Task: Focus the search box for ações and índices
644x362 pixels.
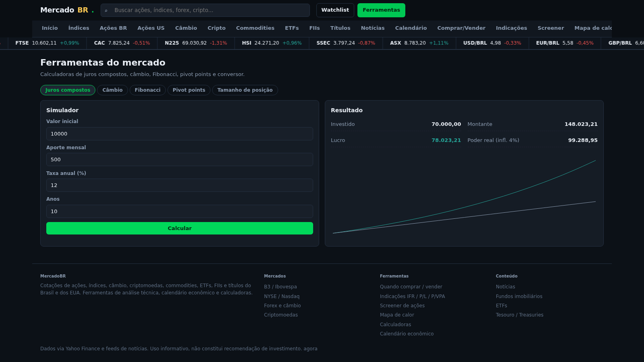Action: 205,10
